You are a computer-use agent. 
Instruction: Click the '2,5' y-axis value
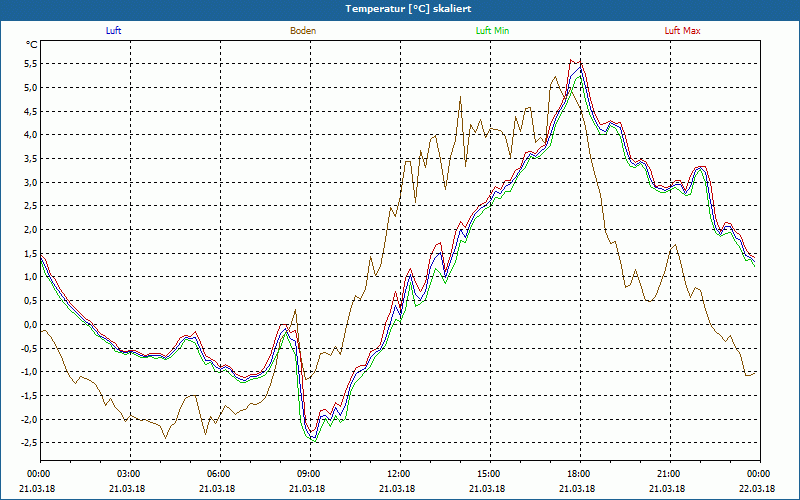31,206
